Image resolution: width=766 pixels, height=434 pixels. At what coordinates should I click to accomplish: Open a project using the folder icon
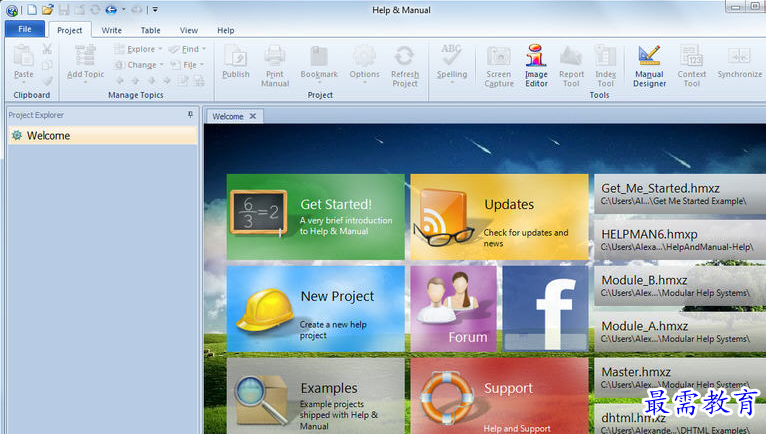click(47, 9)
